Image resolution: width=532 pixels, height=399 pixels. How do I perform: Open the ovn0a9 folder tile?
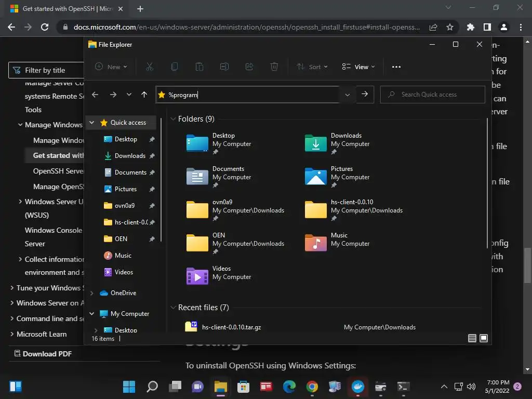235,209
